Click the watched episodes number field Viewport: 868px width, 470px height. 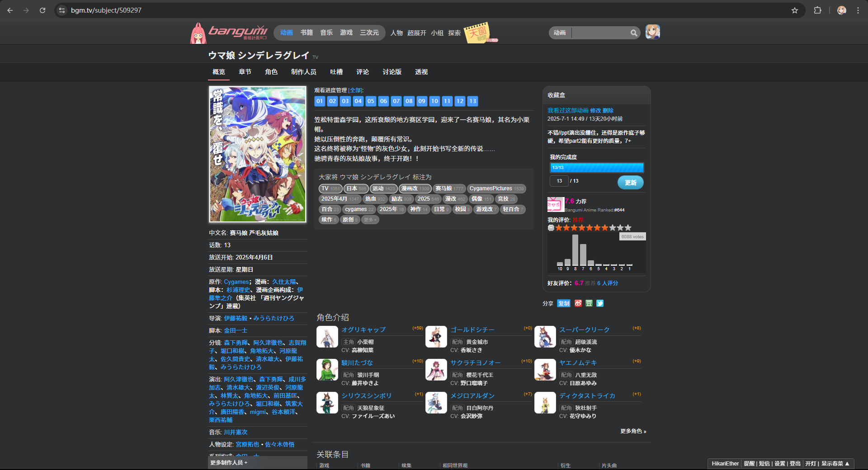(559, 181)
